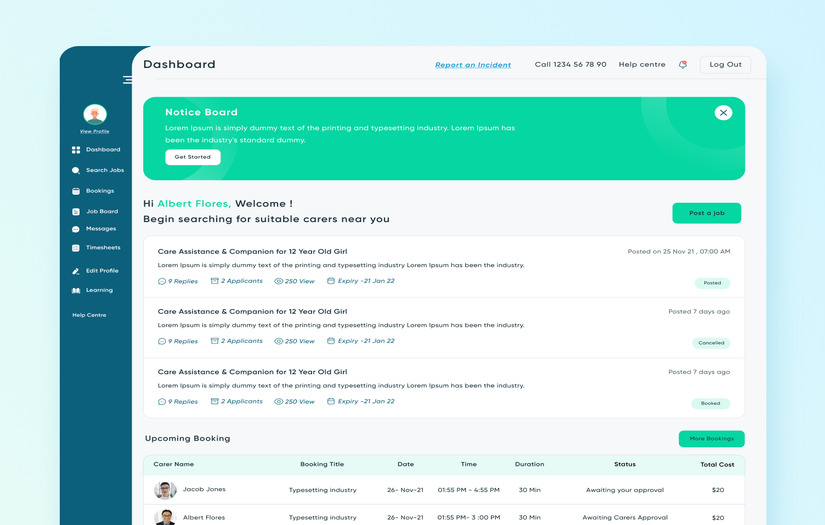Click eye view icon on Posted job
The width and height of the screenshot is (825, 525).
pos(279,281)
